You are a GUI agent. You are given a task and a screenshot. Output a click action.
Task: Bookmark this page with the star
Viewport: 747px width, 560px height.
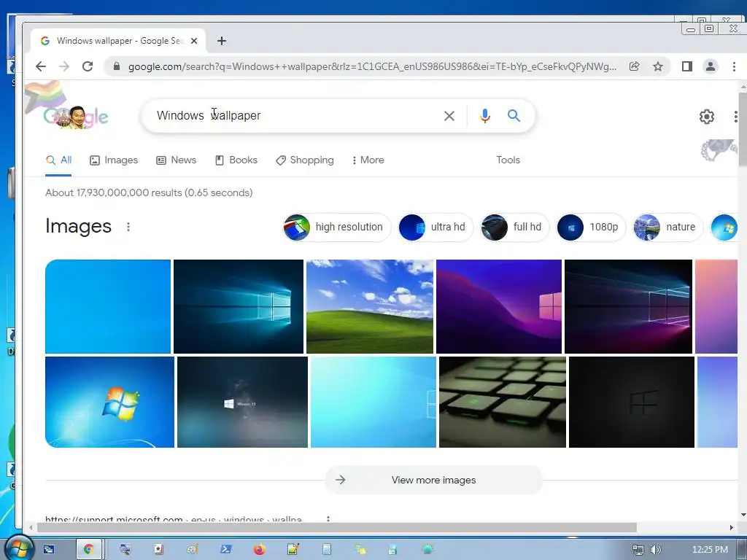point(658,66)
